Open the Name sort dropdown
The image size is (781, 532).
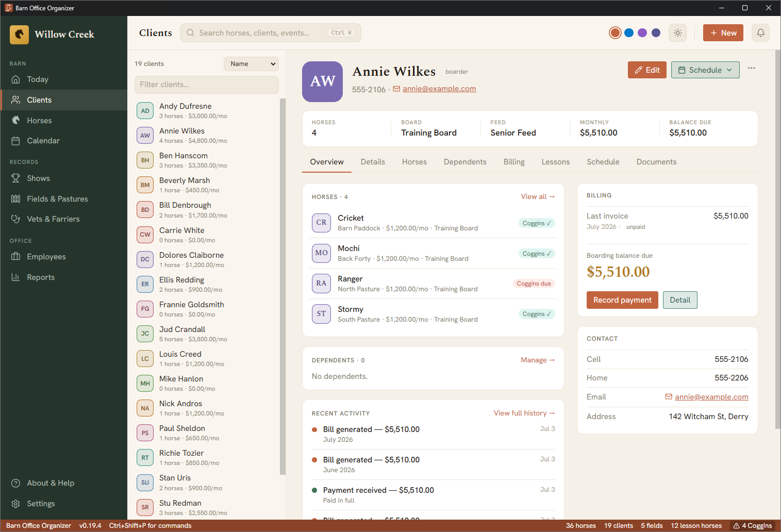[x=251, y=64]
